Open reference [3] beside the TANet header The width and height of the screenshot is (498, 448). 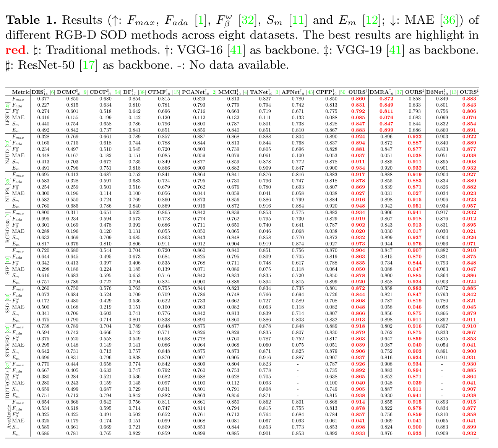point(277,92)
